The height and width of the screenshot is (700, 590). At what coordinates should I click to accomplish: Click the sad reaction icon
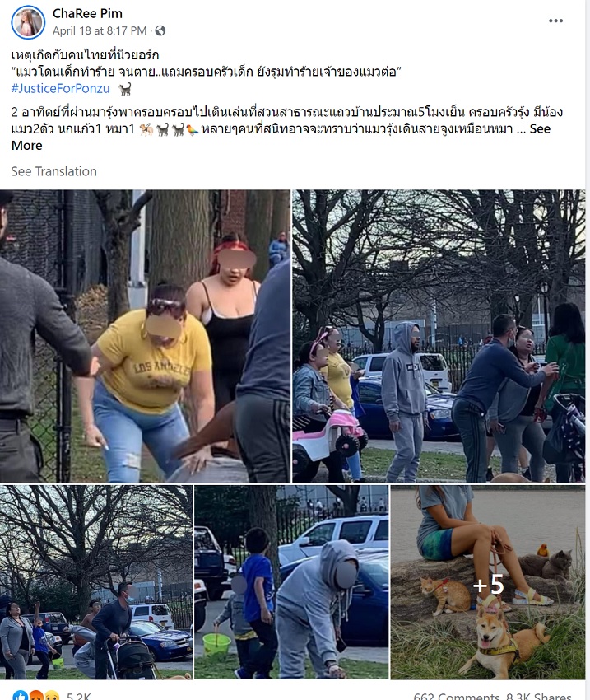[52, 696]
